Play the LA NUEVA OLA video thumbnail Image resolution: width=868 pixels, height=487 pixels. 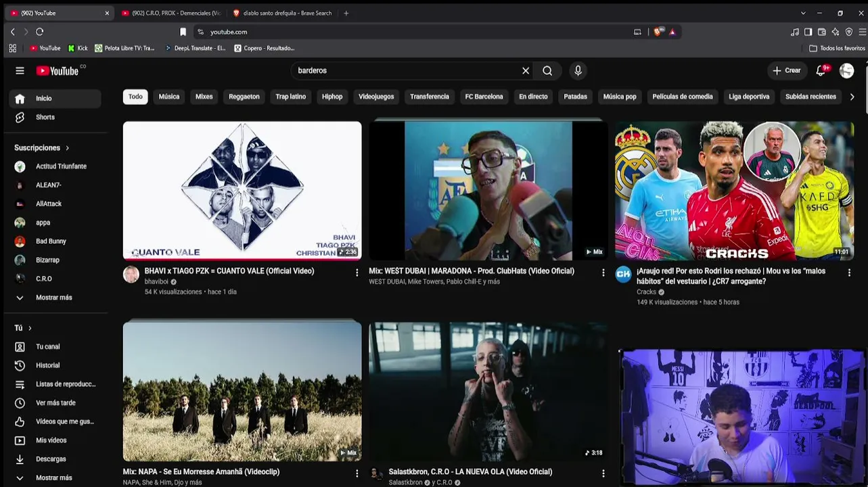[x=488, y=392]
